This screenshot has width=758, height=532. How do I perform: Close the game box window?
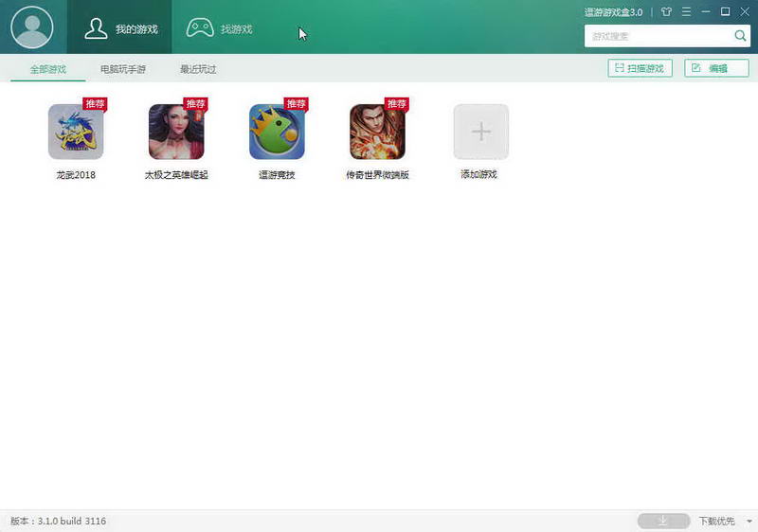[745, 11]
